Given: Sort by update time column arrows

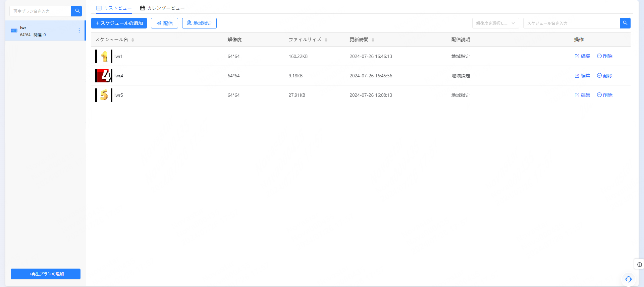Looking at the screenshot, I should click(x=373, y=40).
